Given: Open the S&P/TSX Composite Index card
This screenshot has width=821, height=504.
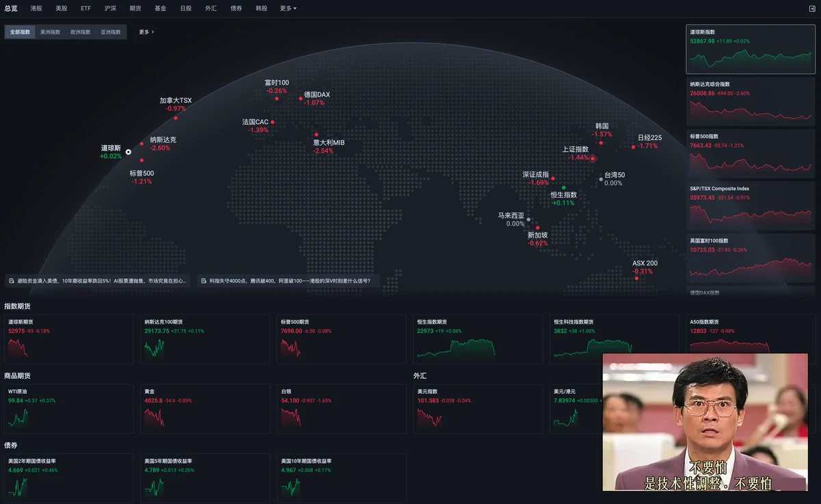Looking at the screenshot, I should click(751, 206).
